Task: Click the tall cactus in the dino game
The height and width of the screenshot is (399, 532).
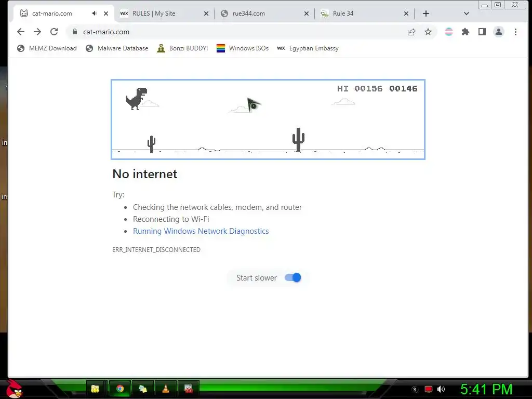Action: pyautogui.click(x=298, y=139)
